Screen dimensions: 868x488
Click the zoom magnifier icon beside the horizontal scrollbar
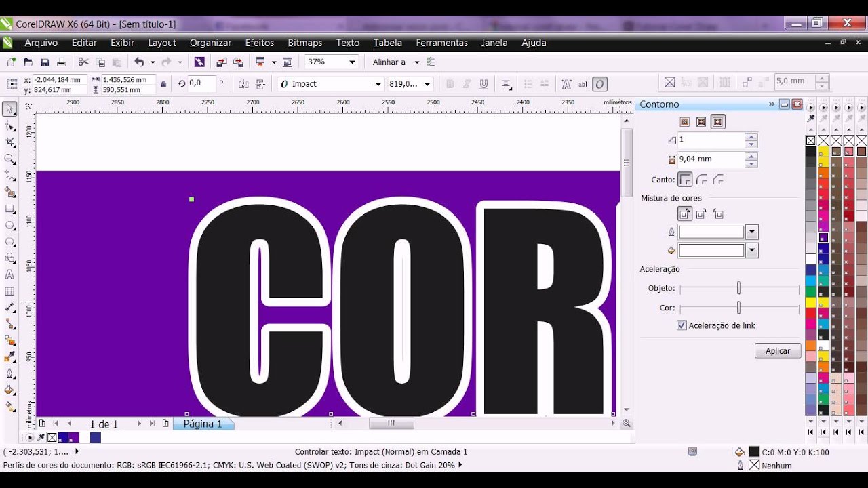tap(627, 423)
